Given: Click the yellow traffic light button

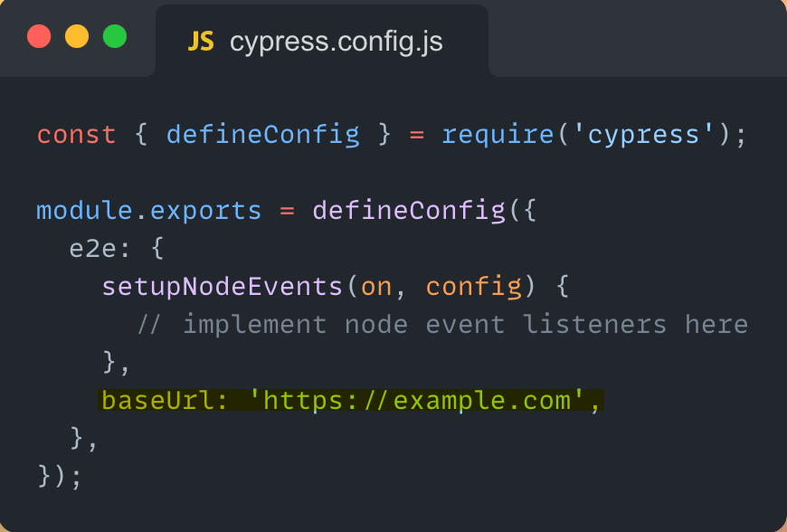Looking at the screenshot, I should tap(77, 37).
